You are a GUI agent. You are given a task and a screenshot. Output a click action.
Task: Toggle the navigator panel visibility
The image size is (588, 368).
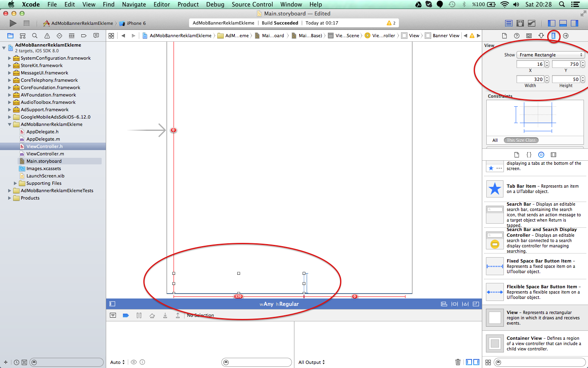point(551,23)
